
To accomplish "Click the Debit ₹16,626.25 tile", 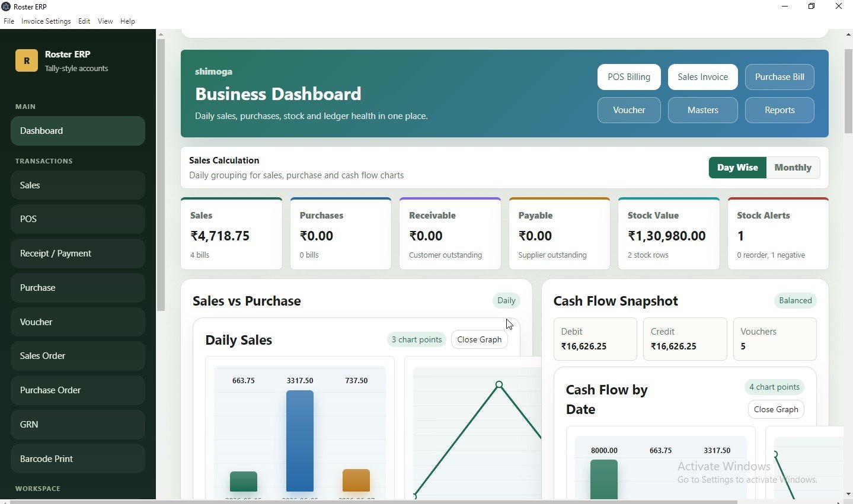I will tap(595, 339).
